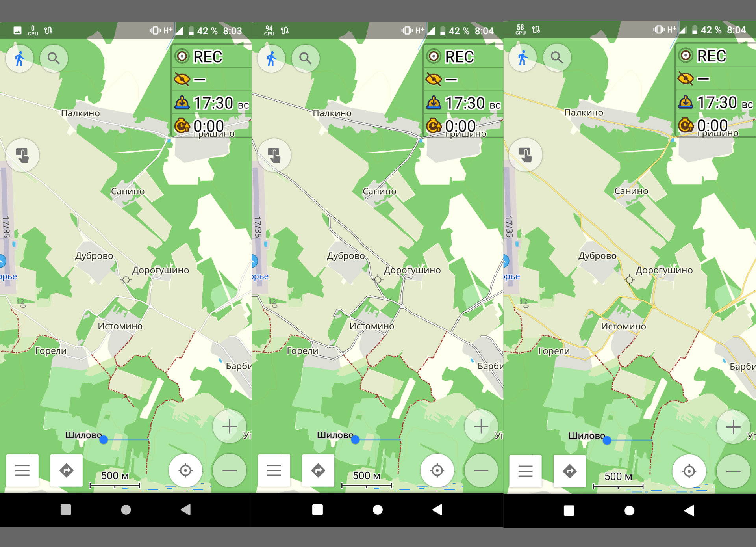
Task: Tap the search magnifier icon
Action: [x=55, y=59]
